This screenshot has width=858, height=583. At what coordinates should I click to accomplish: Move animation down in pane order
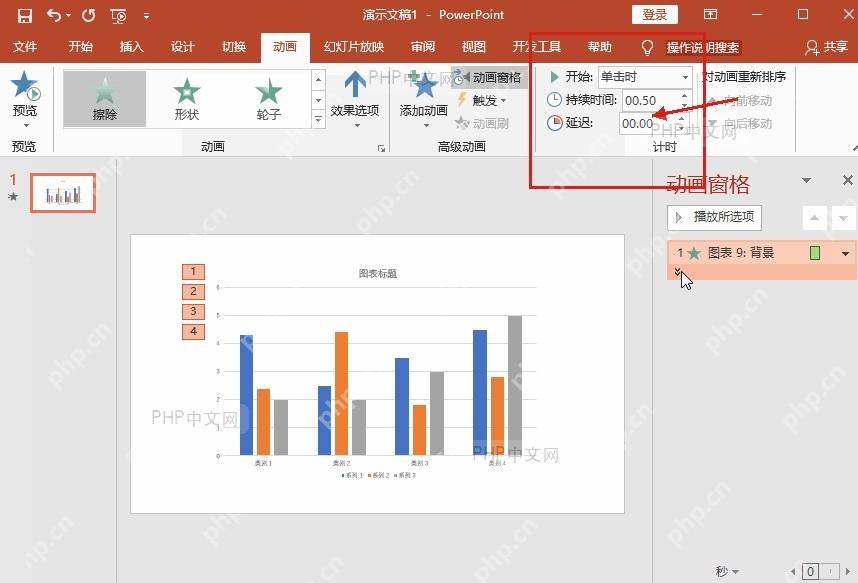point(843,218)
